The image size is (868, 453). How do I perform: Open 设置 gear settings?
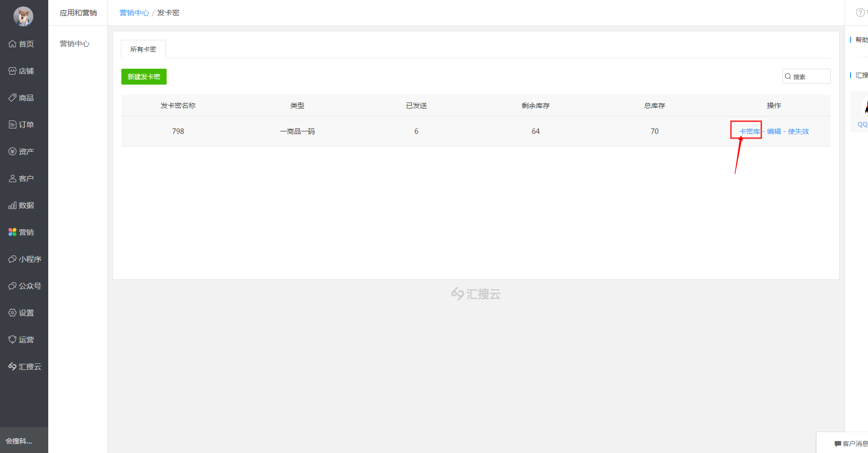pyautogui.click(x=12, y=313)
